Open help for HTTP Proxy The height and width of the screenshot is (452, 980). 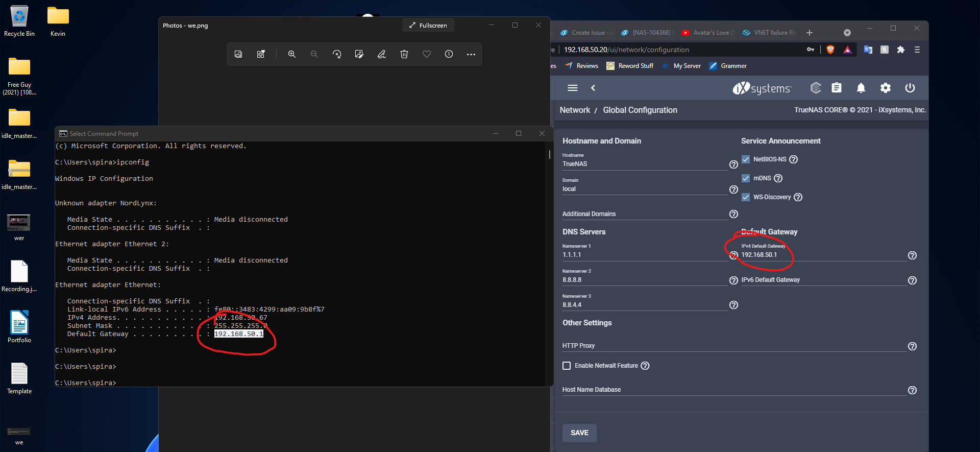tap(912, 346)
